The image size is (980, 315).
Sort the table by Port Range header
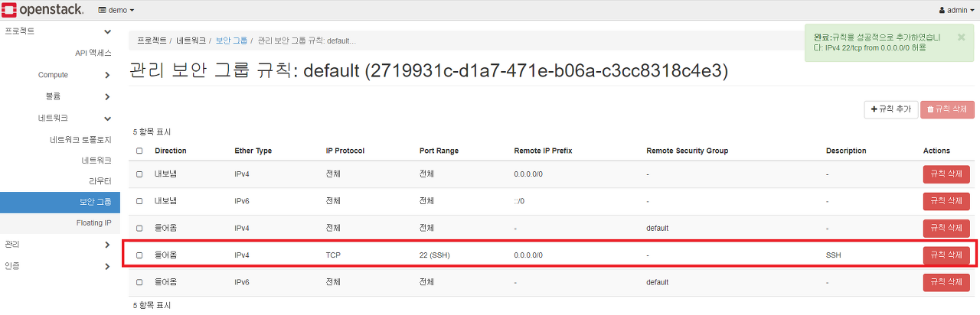pyautogui.click(x=439, y=151)
